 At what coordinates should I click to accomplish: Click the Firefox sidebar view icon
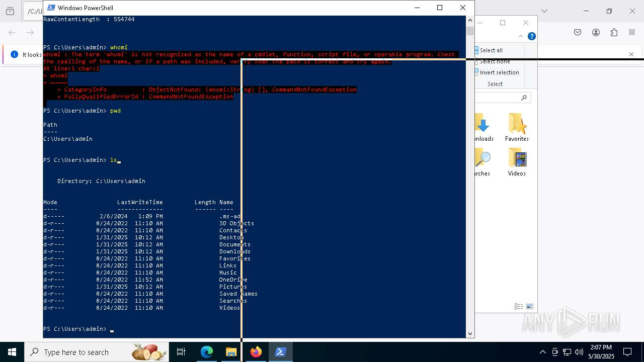tap(10, 11)
